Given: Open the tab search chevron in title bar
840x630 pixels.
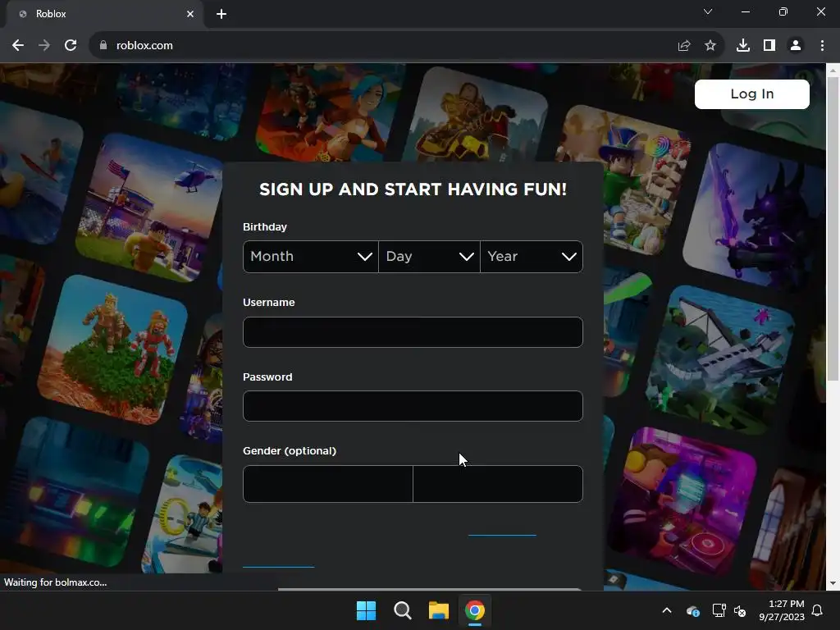Looking at the screenshot, I should [708, 11].
